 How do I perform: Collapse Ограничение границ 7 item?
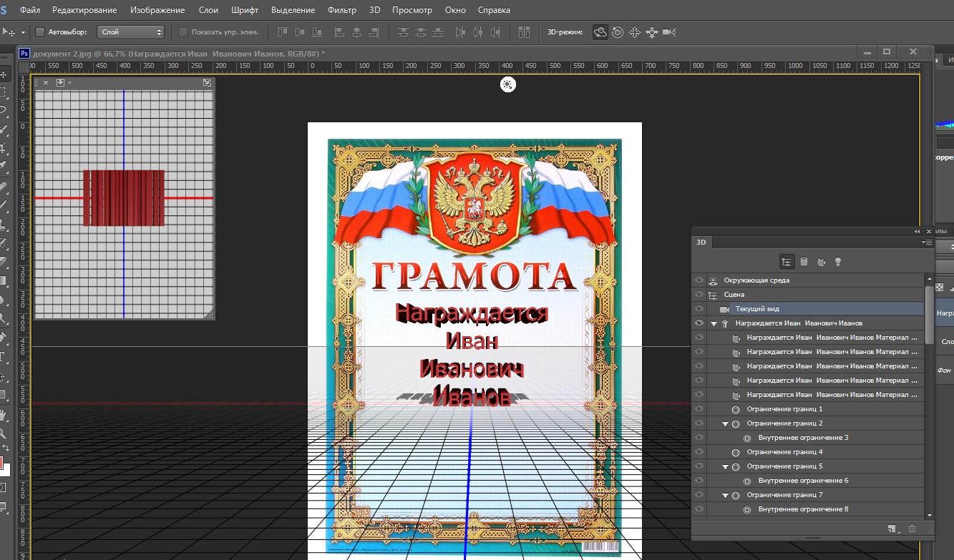[725, 495]
